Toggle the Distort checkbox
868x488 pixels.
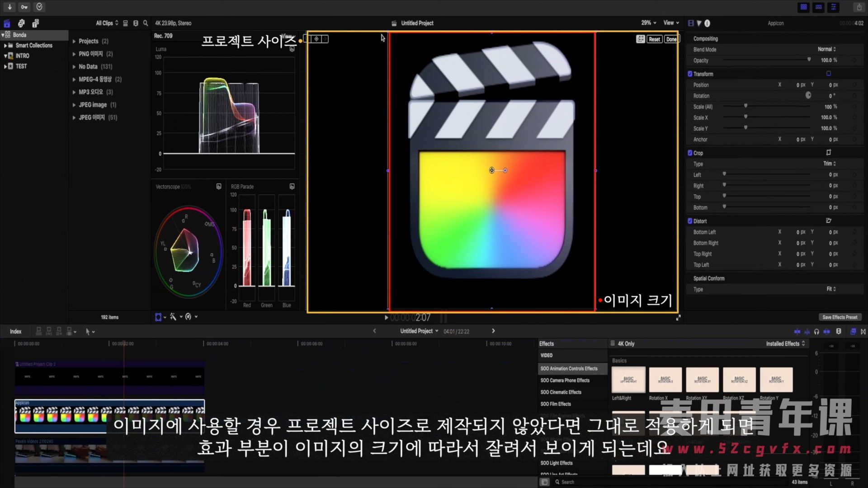[x=690, y=221]
